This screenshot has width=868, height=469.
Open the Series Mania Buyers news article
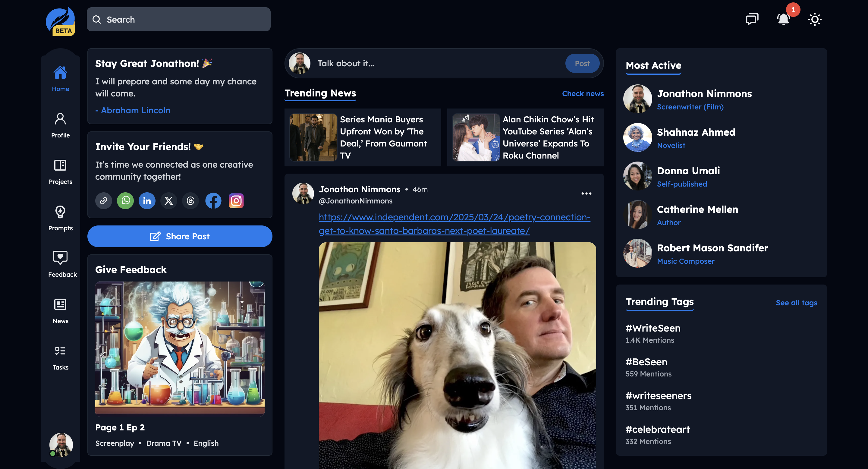click(363, 137)
